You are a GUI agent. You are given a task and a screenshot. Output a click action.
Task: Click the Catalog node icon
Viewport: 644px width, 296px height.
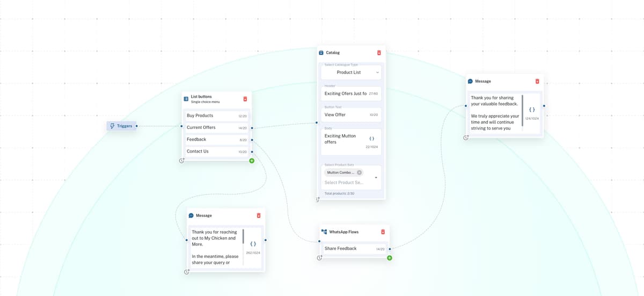tap(321, 53)
